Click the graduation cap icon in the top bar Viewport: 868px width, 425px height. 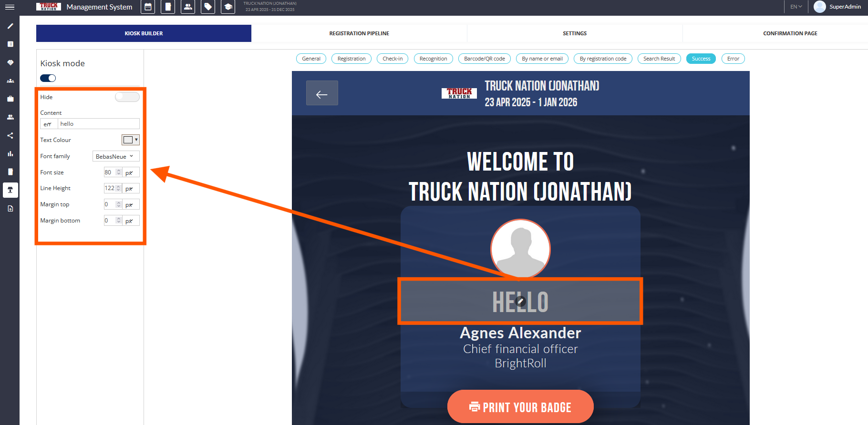click(x=228, y=7)
